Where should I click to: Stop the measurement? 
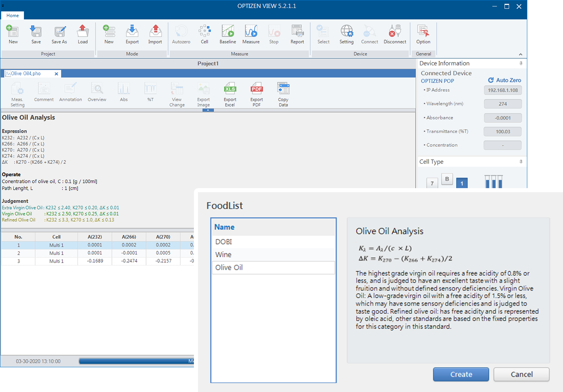point(274,34)
